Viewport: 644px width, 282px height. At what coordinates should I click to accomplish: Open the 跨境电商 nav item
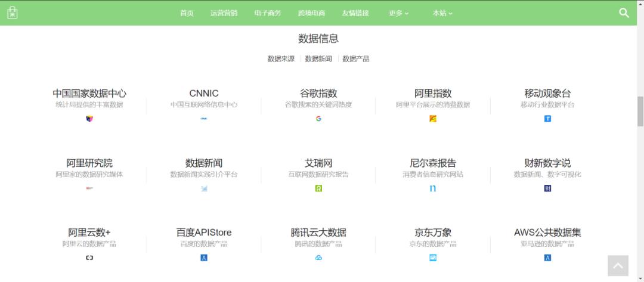312,13
